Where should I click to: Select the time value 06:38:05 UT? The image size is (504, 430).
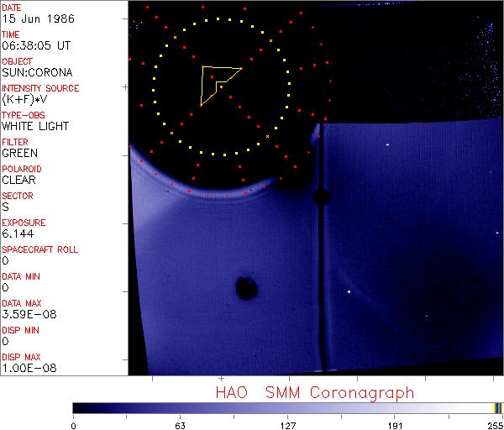pyautogui.click(x=34, y=45)
